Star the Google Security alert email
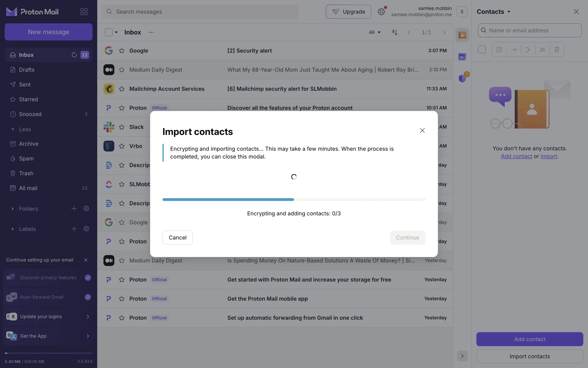Screen dimensions: 588x368 click(122, 51)
